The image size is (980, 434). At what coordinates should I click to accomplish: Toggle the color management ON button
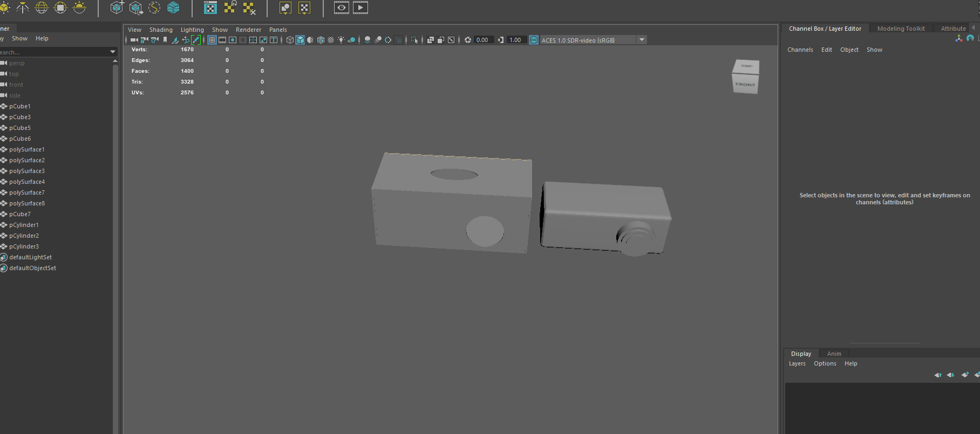pos(533,40)
